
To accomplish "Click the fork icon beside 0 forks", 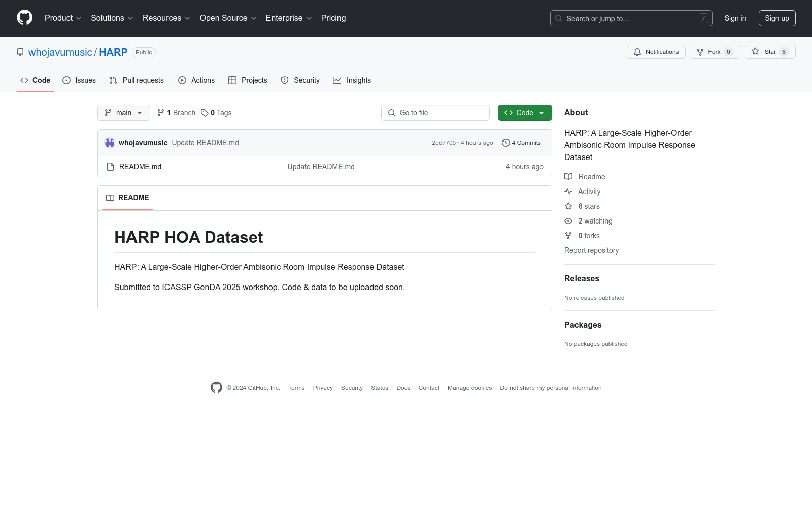I will (x=568, y=236).
